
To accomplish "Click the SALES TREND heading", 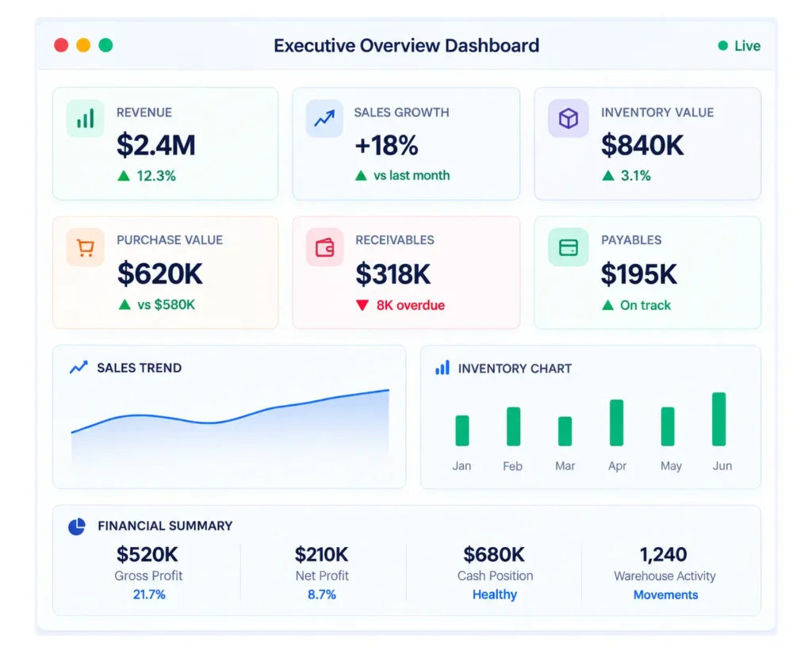I will (x=140, y=368).
